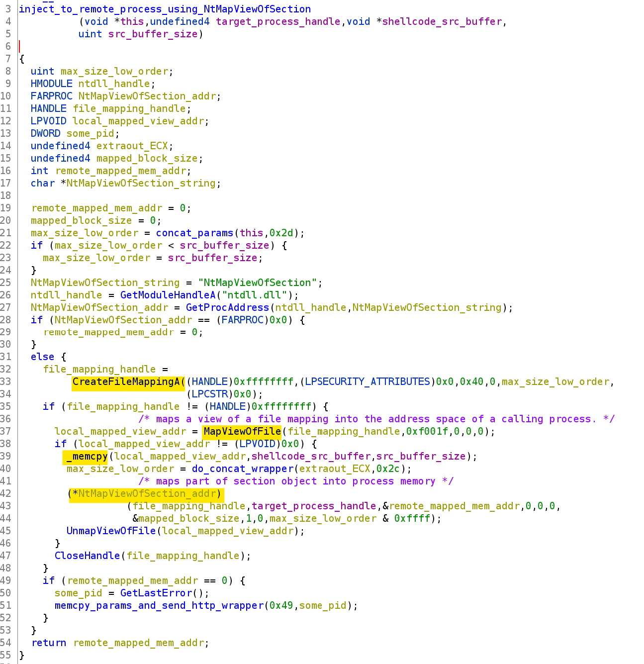The image size is (644, 664).
Task: Select NtMapViewOfSection_addr in its FARPROC declaration
Action: 147,96
